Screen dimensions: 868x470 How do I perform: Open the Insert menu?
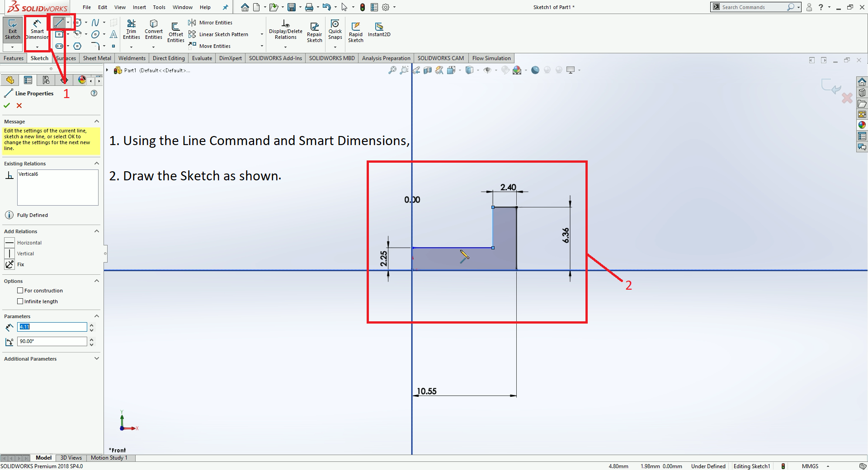pos(139,7)
